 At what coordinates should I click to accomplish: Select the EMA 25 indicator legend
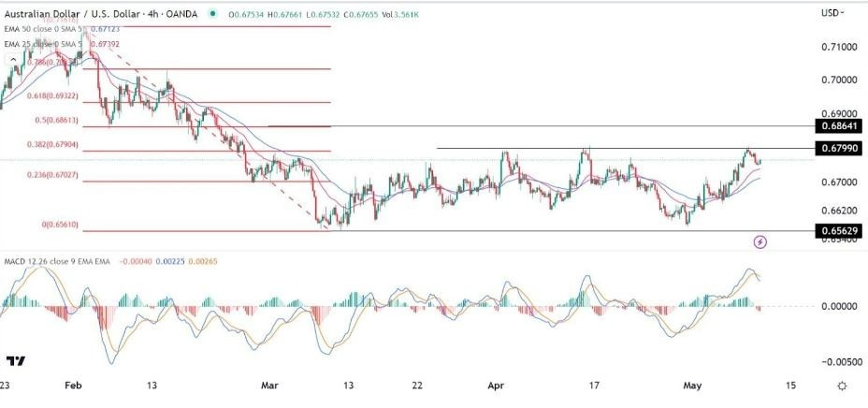click(41, 43)
